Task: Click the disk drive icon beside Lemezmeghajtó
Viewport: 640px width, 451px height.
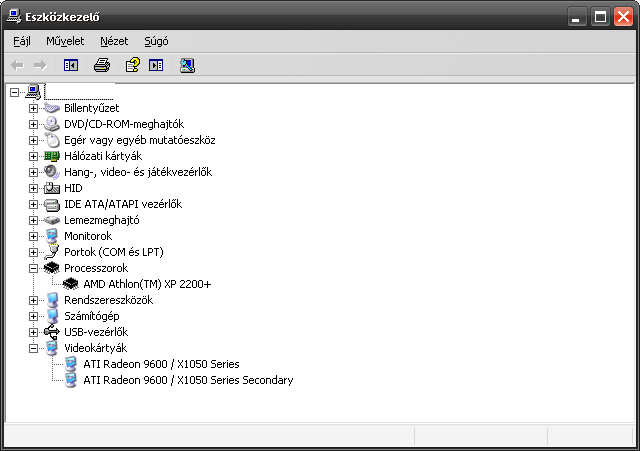Action: pos(52,220)
